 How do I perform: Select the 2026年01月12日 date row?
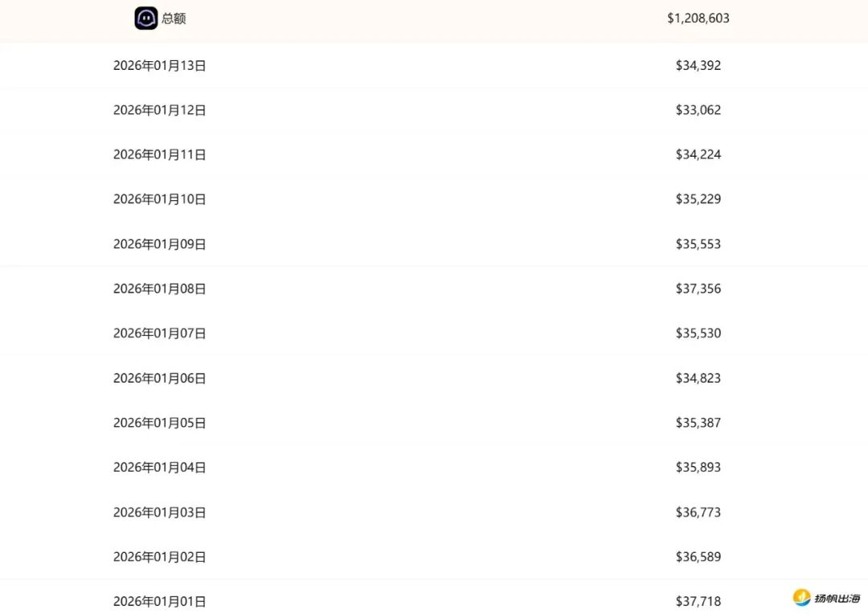[x=159, y=110]
